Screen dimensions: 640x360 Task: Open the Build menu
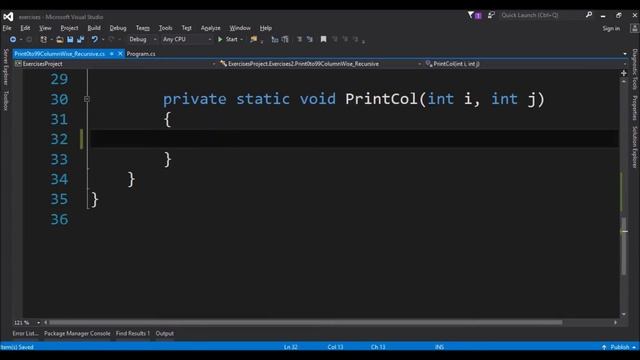click(94, 28)
